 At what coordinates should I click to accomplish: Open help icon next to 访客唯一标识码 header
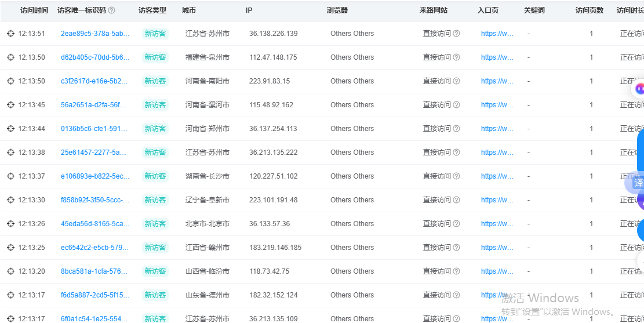pyautogui.click(x=111, y=10)
